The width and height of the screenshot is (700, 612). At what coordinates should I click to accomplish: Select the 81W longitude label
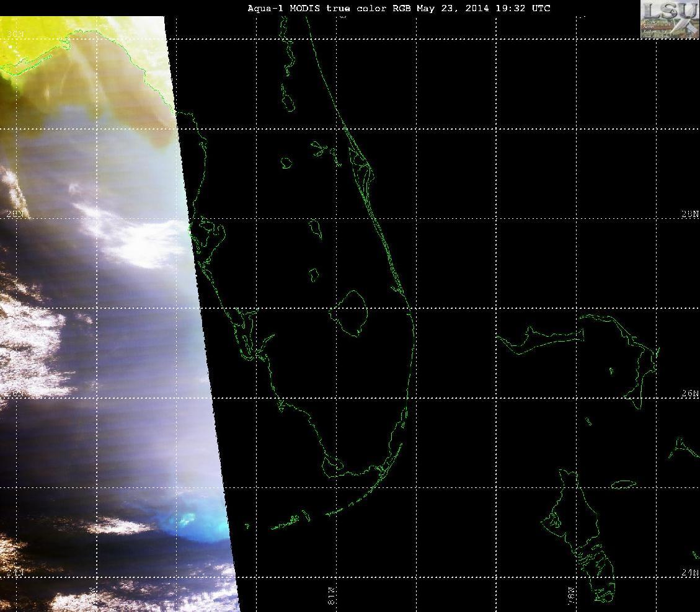331,596
